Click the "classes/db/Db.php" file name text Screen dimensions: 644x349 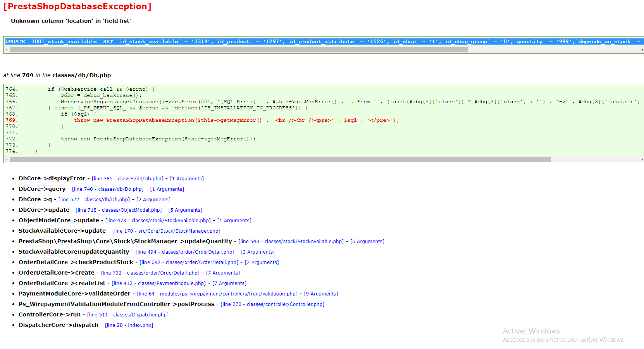[x=82, y=75]
